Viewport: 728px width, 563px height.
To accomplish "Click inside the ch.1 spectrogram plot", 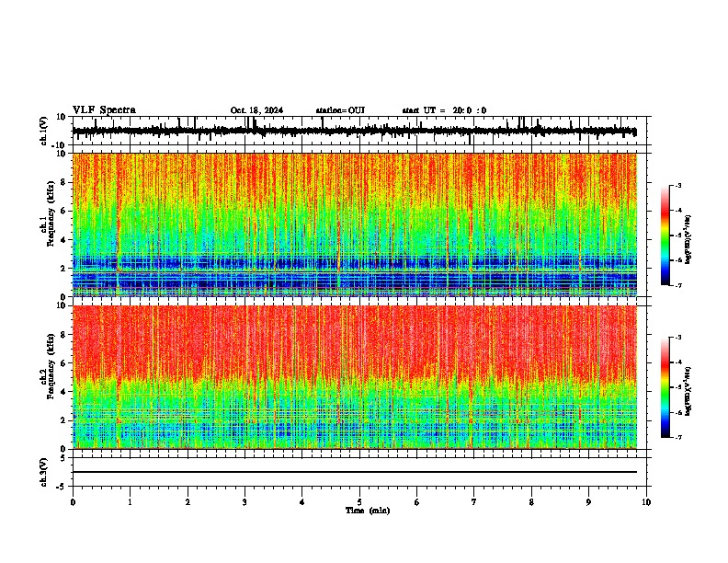I will point(355,224).
